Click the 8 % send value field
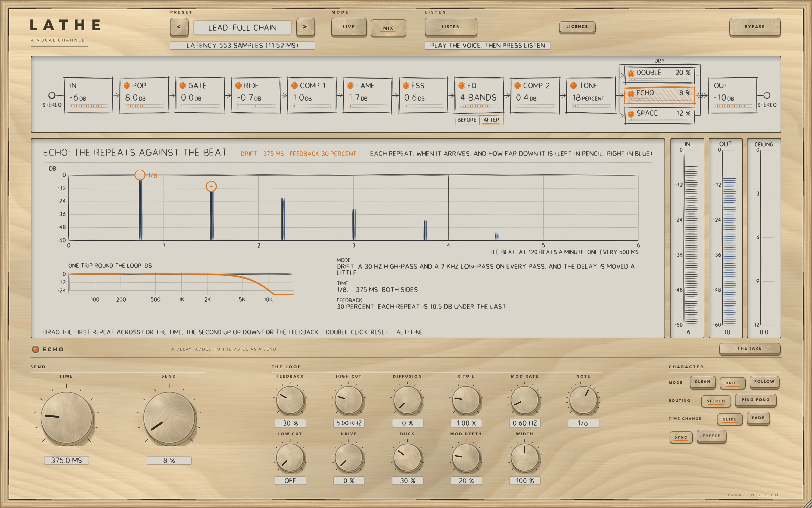The width and height of the screenshot is (812, 508). 169,460
